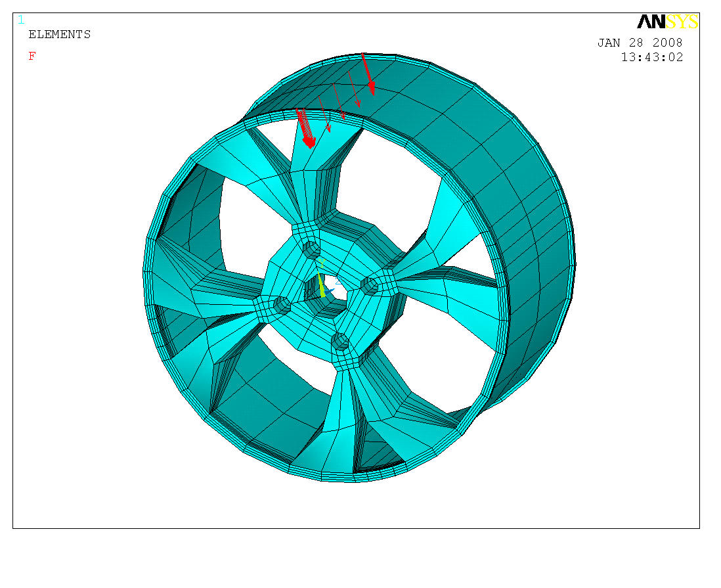Click the "ELEMENTS" plot title text
721x588 pixels.
(59, 35)
